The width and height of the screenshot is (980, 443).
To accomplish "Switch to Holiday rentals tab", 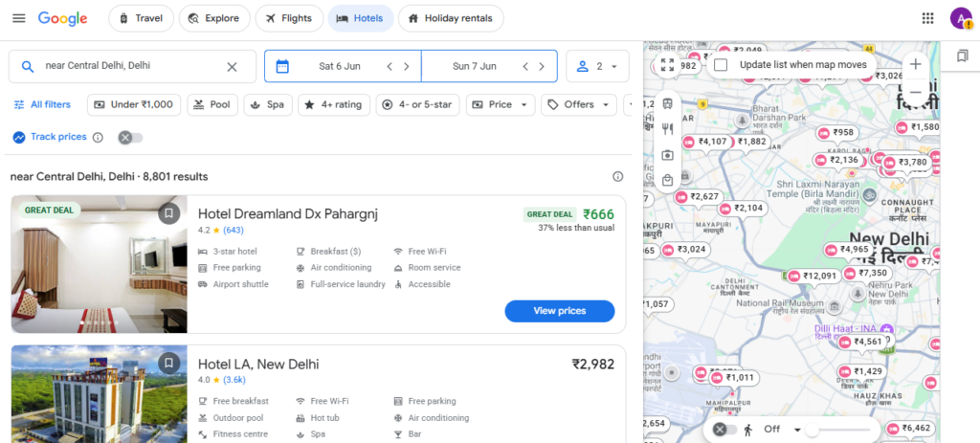I will click(x=451, y=18).
